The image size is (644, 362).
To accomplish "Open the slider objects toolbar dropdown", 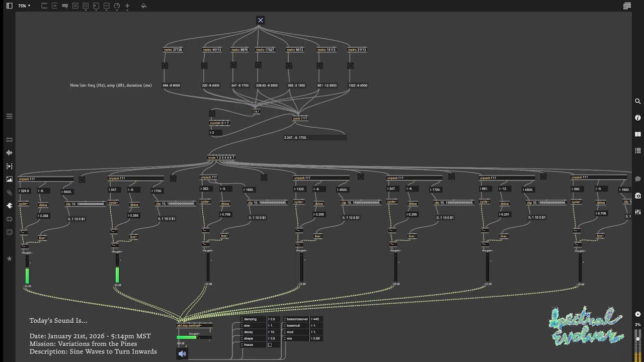I will (x=106, y=6).
